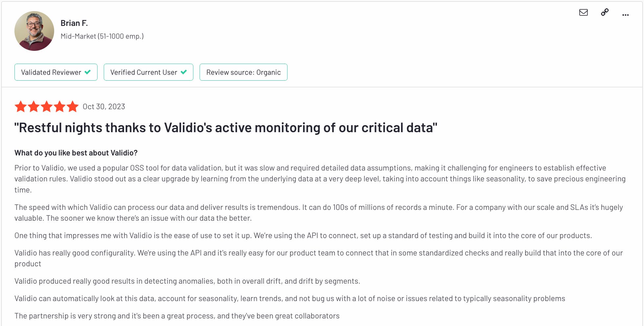Click the Mid-Market (51-1000 emp.) label
644x326 pixels.
point(102,36)
